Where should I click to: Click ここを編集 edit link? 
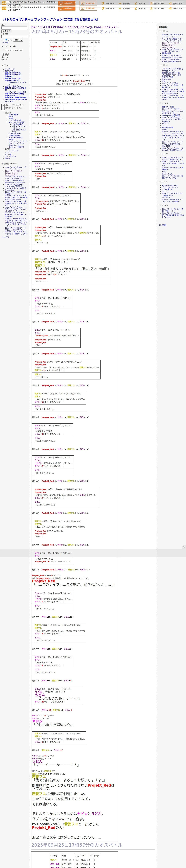pos(162,225)
